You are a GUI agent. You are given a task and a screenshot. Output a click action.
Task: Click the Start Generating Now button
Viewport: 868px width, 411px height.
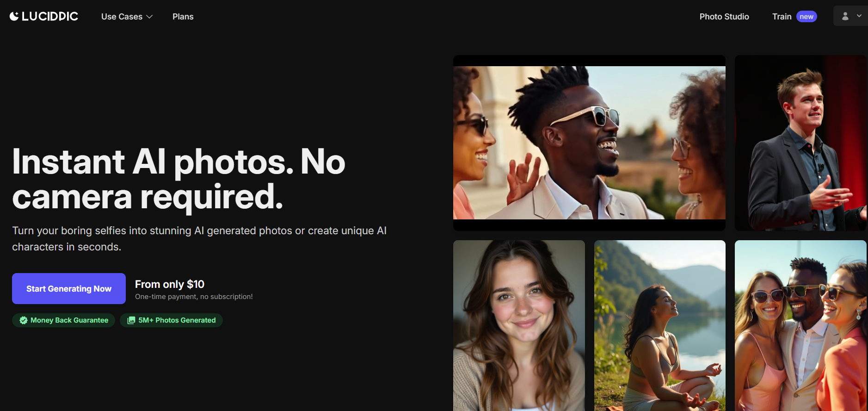click(69, 288)
